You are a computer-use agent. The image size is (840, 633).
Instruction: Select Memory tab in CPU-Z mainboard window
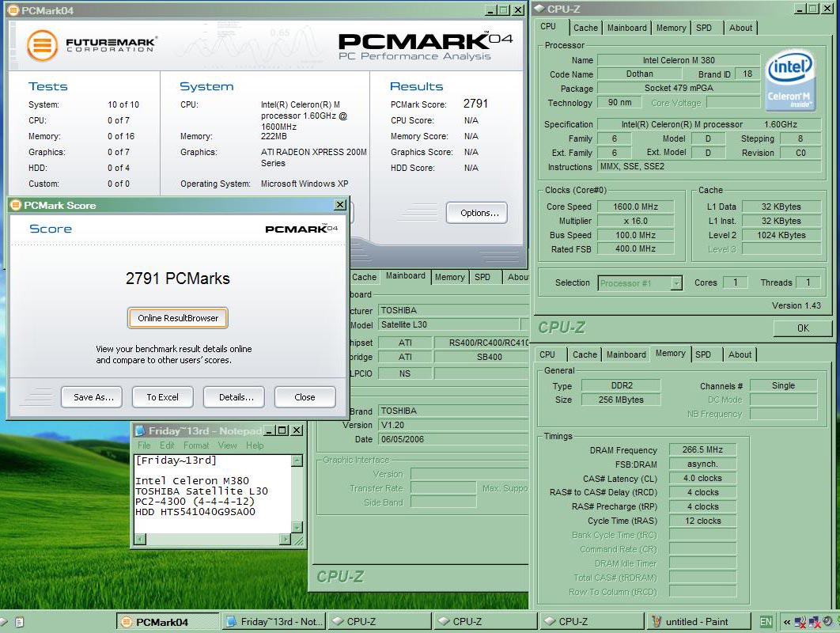tap(449, 277)
